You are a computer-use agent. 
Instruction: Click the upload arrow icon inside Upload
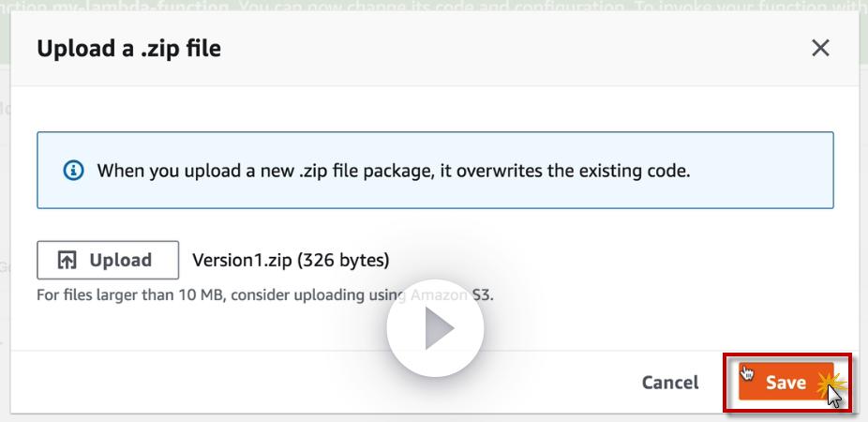pyautogui.click(x=67, y=261)
